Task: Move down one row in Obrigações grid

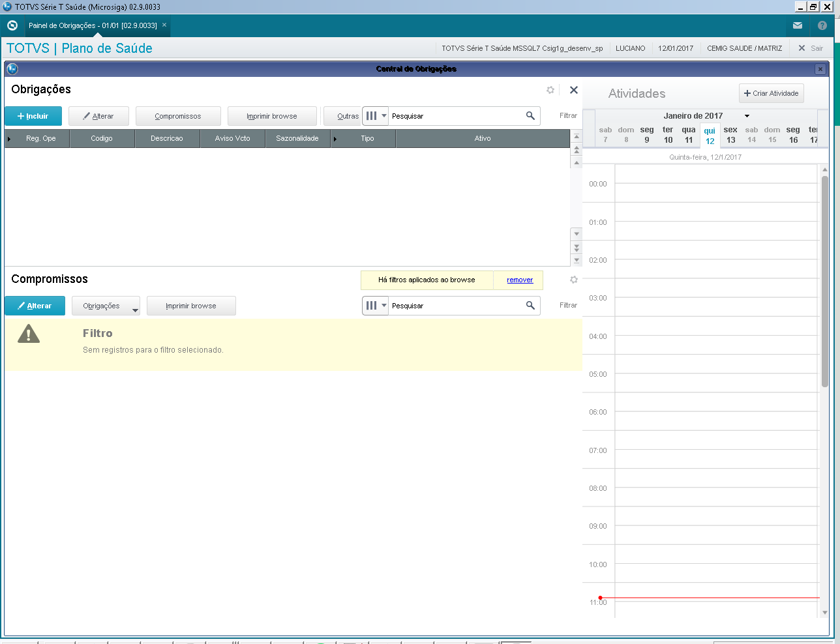Action: coord(577,233)
